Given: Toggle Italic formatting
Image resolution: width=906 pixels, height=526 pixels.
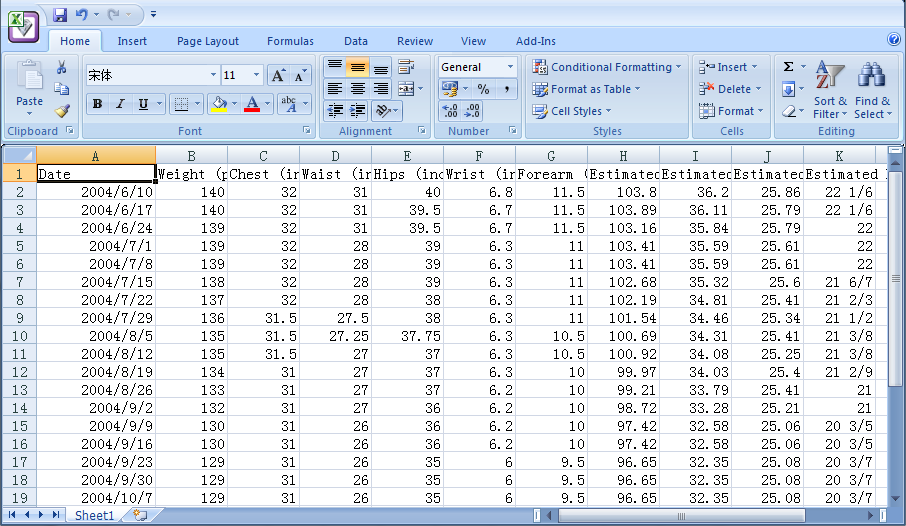Looking at the screenshot, I should pyautogui.click(x=120, y=104).
